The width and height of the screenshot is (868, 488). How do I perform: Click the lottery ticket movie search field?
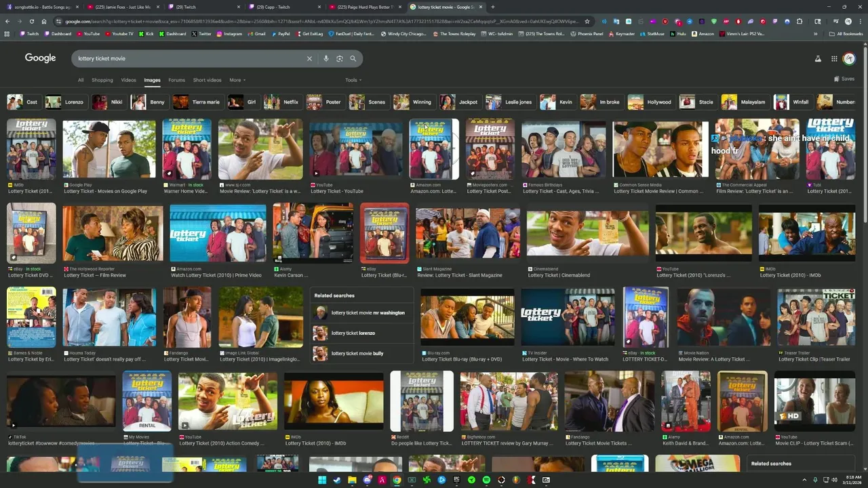(190, 58)
